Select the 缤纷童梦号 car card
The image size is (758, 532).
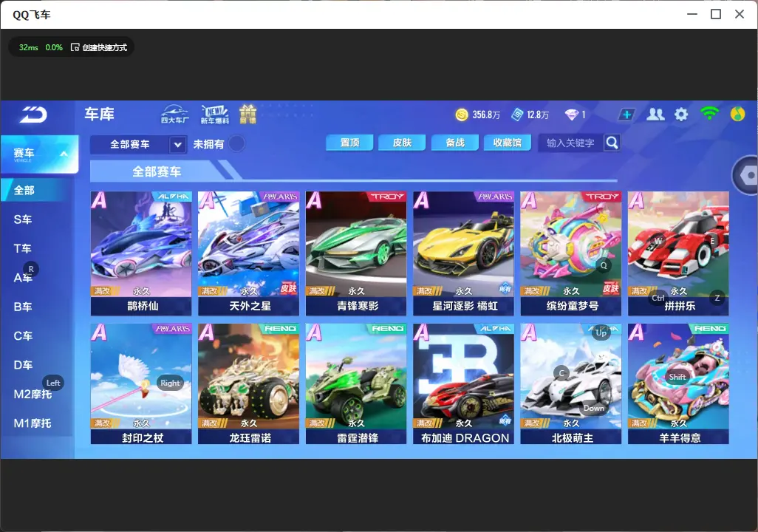click(571, 253)
